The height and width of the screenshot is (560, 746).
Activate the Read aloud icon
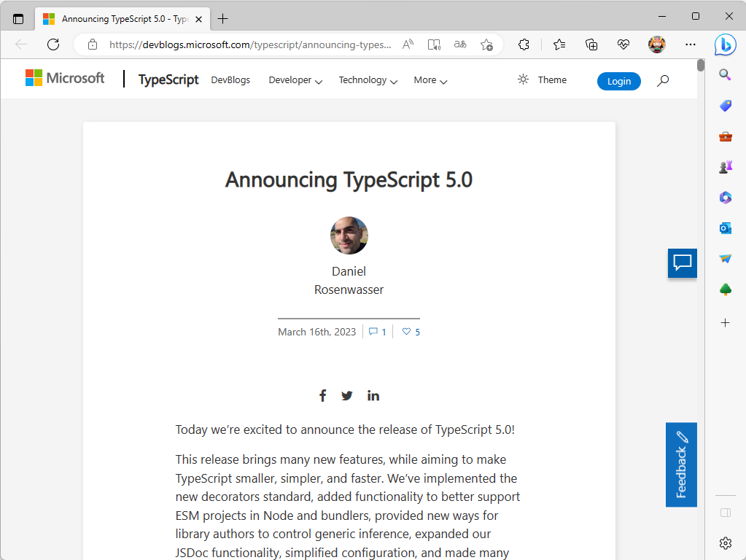(408, 44)
